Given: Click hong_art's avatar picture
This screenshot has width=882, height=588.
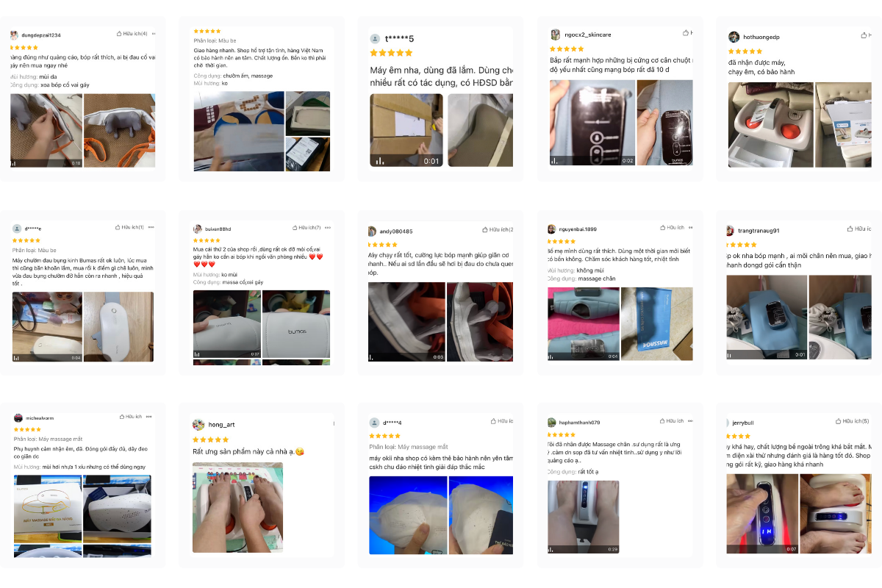Looking at the screenshot, I should (x=198, y=425).
